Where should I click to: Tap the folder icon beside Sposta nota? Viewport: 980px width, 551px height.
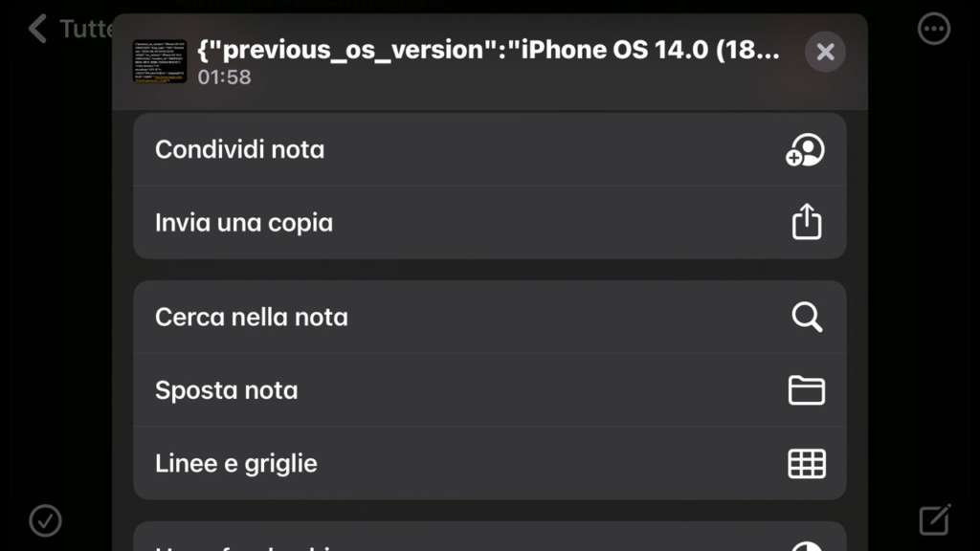coord(806,390)
